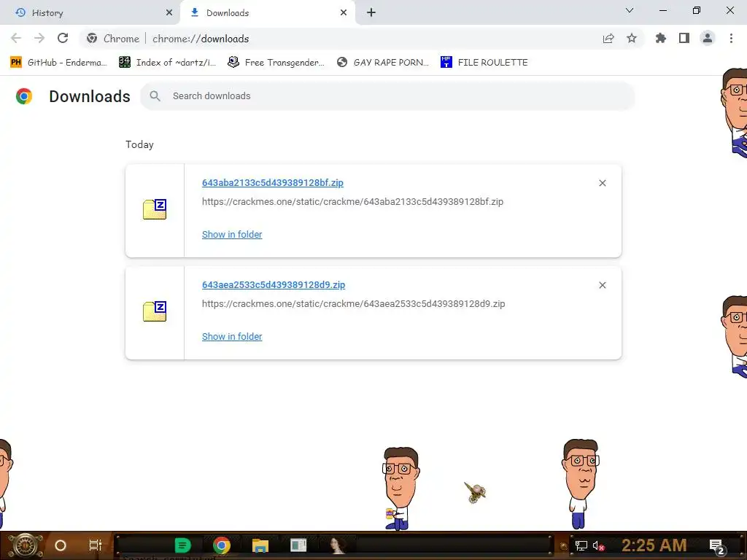Select the Downloads browser tab
The height and width of the screenshot is (560, 747).
pyautogui.click(x=268, y=13)
